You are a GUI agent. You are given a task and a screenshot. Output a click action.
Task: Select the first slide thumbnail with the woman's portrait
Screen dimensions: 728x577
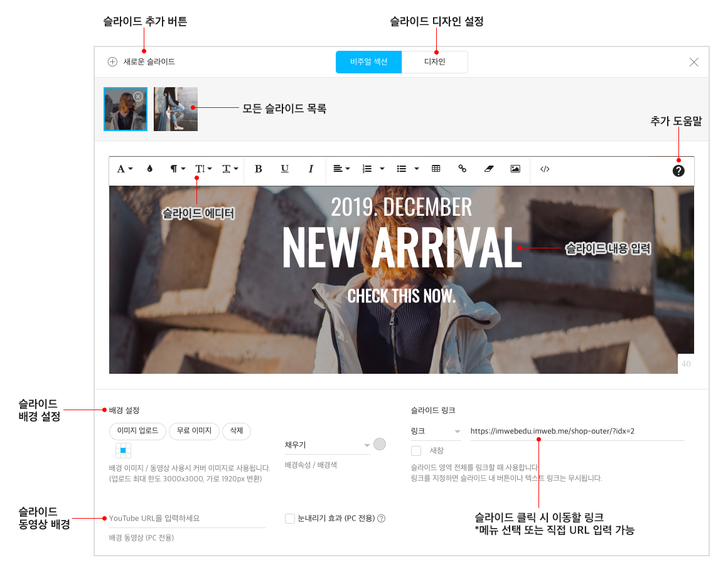126,109
